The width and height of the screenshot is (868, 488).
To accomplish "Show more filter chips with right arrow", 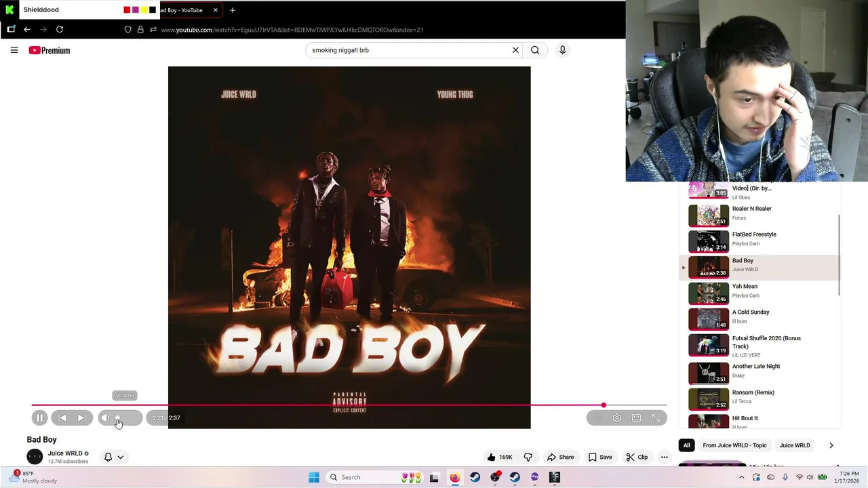I will tap(831, 445).
